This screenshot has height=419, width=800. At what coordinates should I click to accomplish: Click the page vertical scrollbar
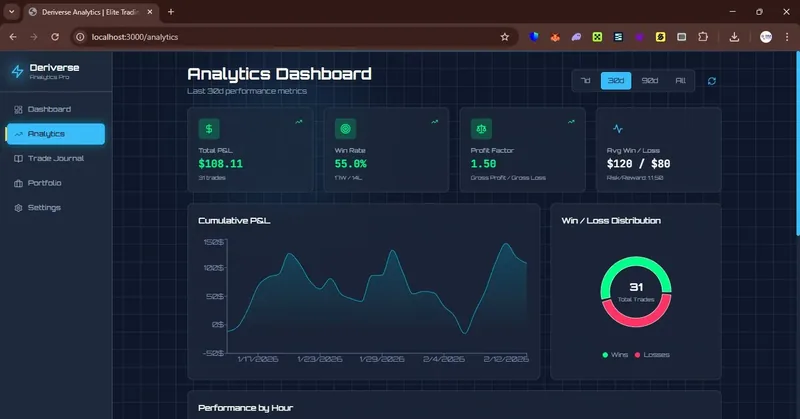[797, 143]
